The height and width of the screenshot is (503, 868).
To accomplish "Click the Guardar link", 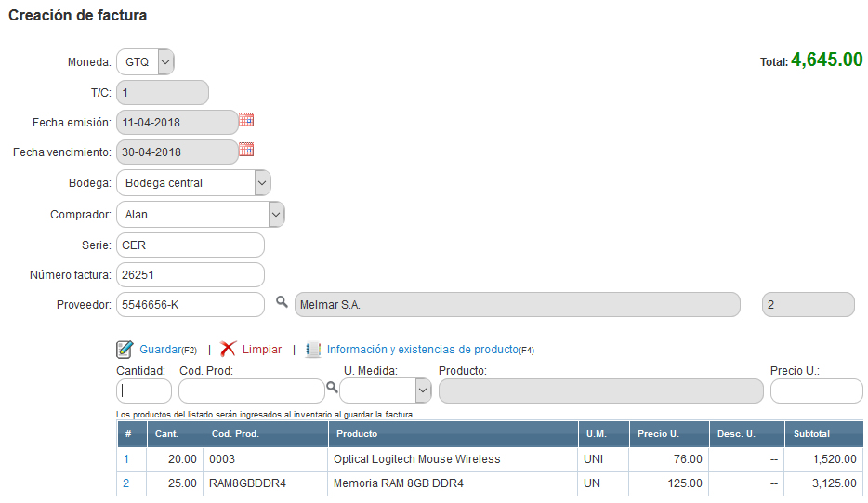I will pyautogui.click(x=160, y=350).
